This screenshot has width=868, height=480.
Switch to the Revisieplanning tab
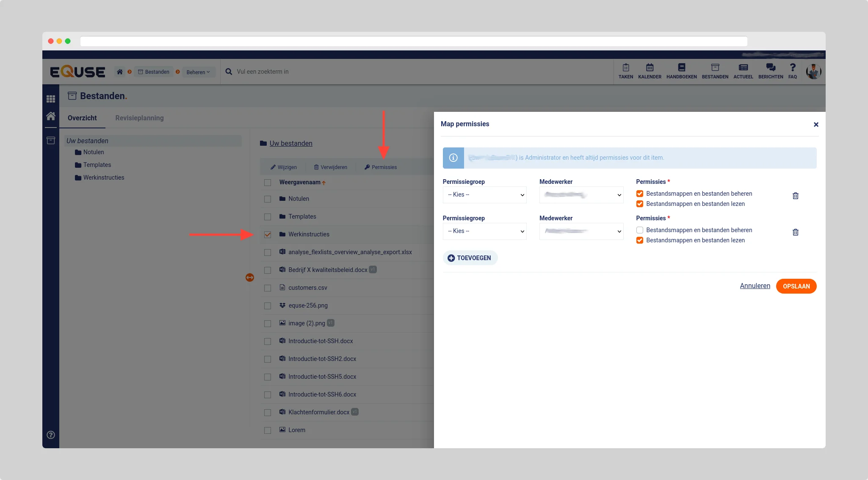point(139,118)
